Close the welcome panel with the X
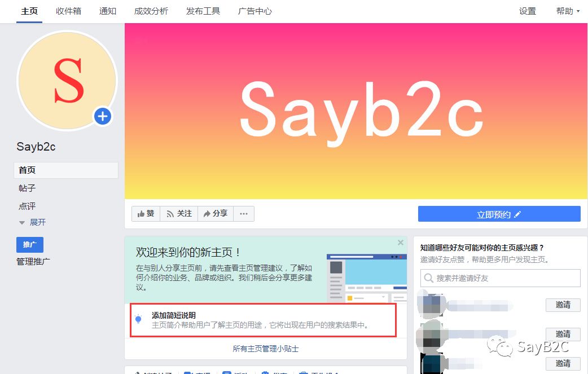Screen dimensions: 588x374 [401, 243]
